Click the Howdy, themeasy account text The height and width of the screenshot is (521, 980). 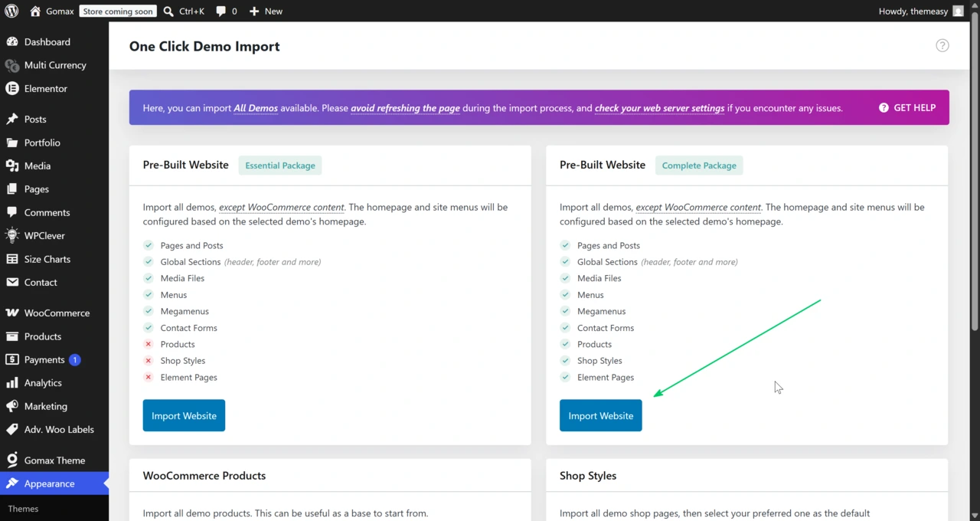(913, 11)
